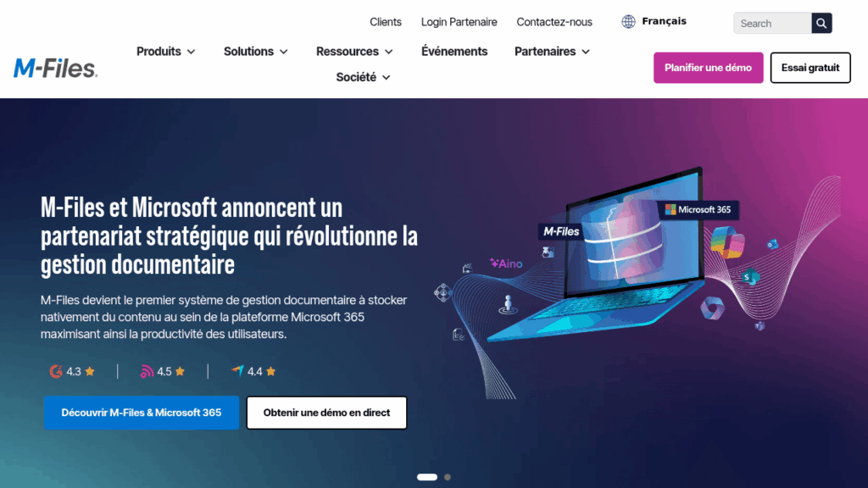The image size is (868, 488).
Task: Click the search magnifier icon button
Action: pyautogui.click(x=821, y=23)
